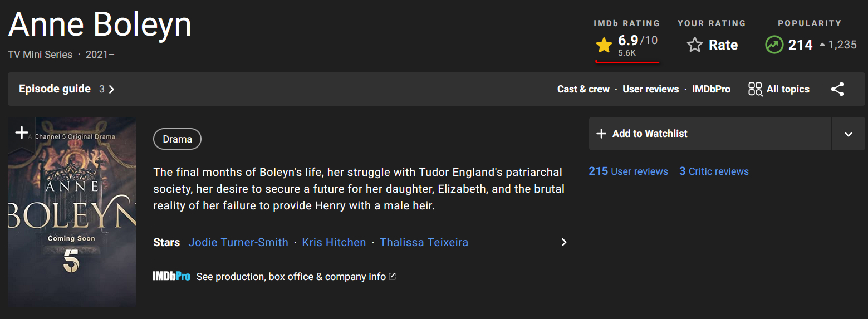The image size is (868, 319).
Task: Open Cast & crew section
Action: click(x=583, y=89)
